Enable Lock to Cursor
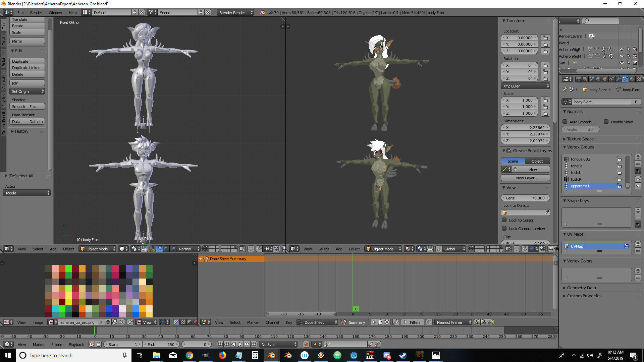644x362 pixels. 504,220
